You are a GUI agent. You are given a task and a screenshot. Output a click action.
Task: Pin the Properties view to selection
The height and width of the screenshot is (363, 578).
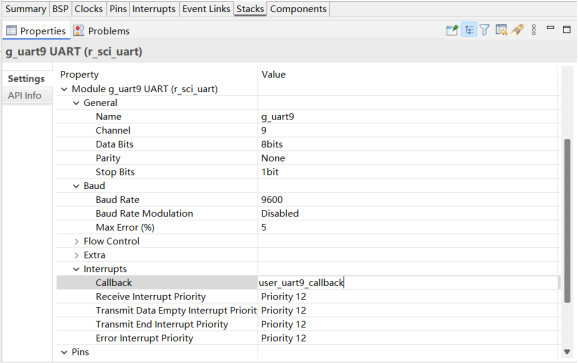[x=452, y=30]
